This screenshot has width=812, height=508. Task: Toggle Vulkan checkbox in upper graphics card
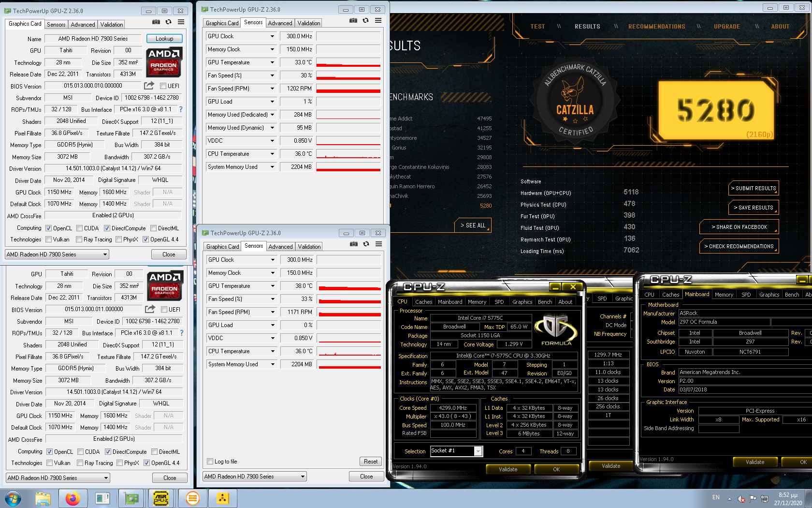pos(48,239)
